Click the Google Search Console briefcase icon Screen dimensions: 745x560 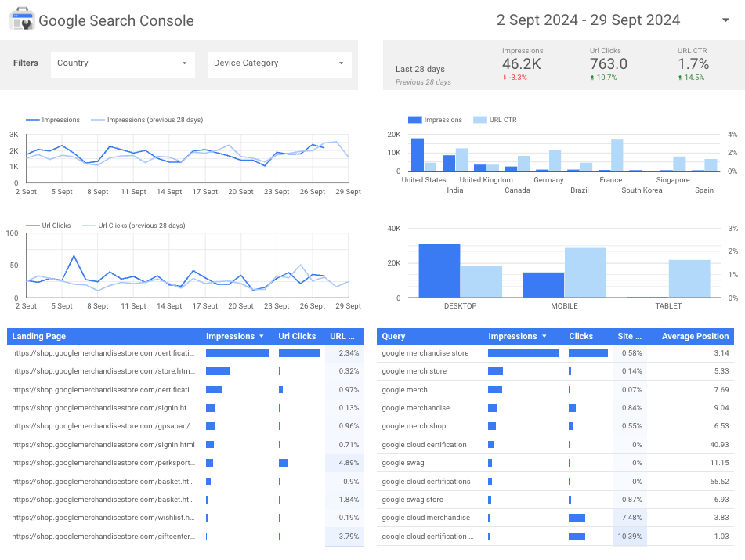[23, 20]
